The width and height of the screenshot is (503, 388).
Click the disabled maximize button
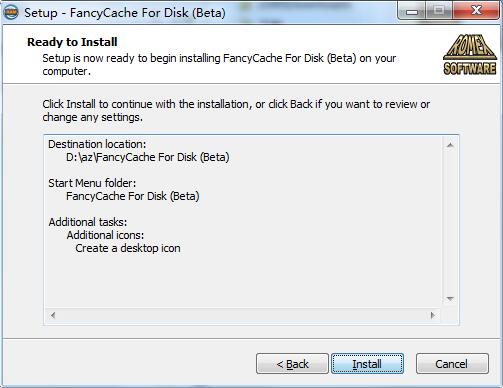pyautogui.click(x=439, y=12)
